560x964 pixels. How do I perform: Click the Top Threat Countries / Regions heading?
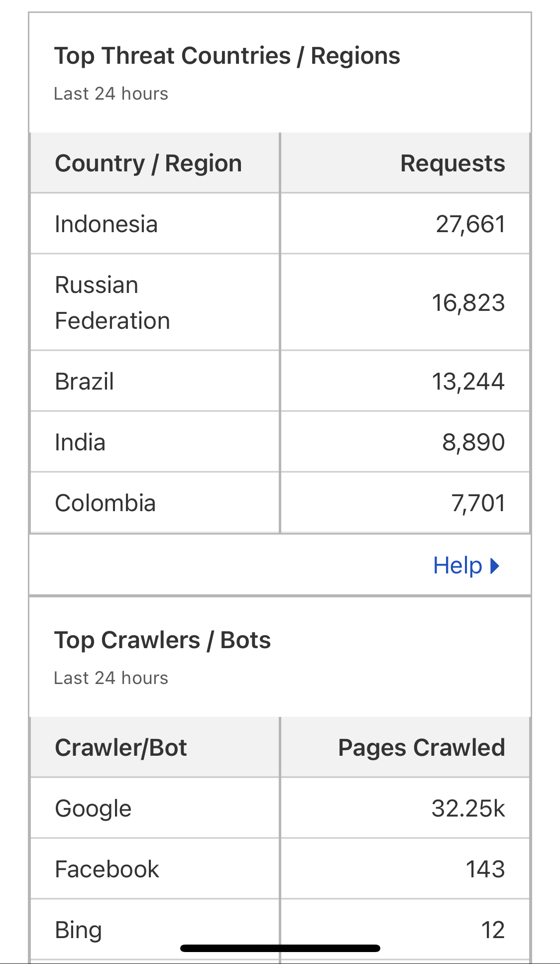[227, 56]
